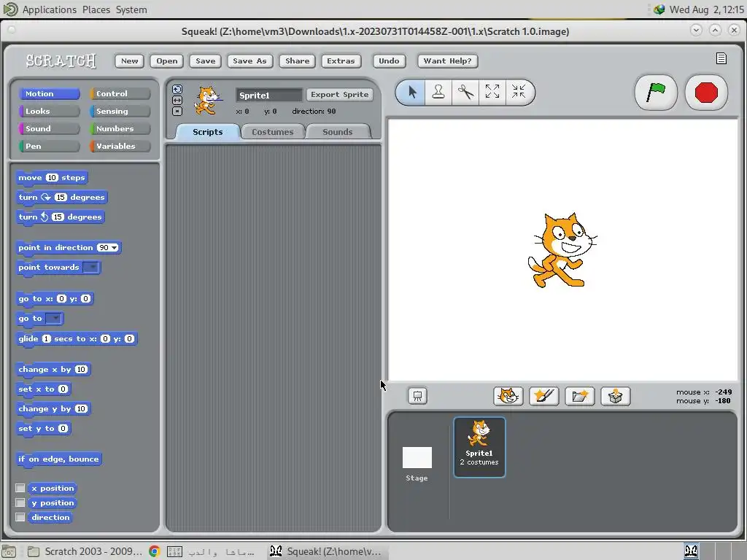Open the System menu
Viewport: 747px width, 560px height.
click(131, 9)
